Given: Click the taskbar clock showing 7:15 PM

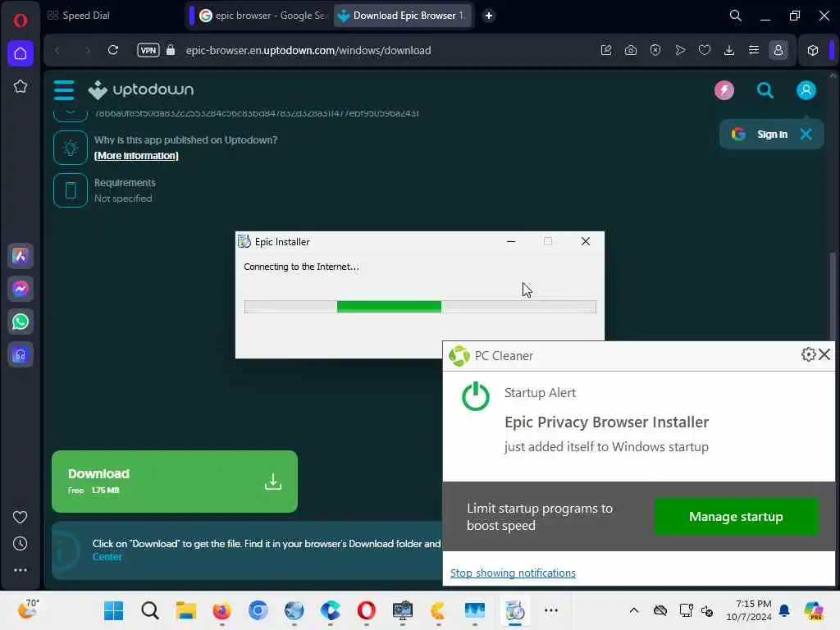Looking at the screenshot, I should pos(748,610).
